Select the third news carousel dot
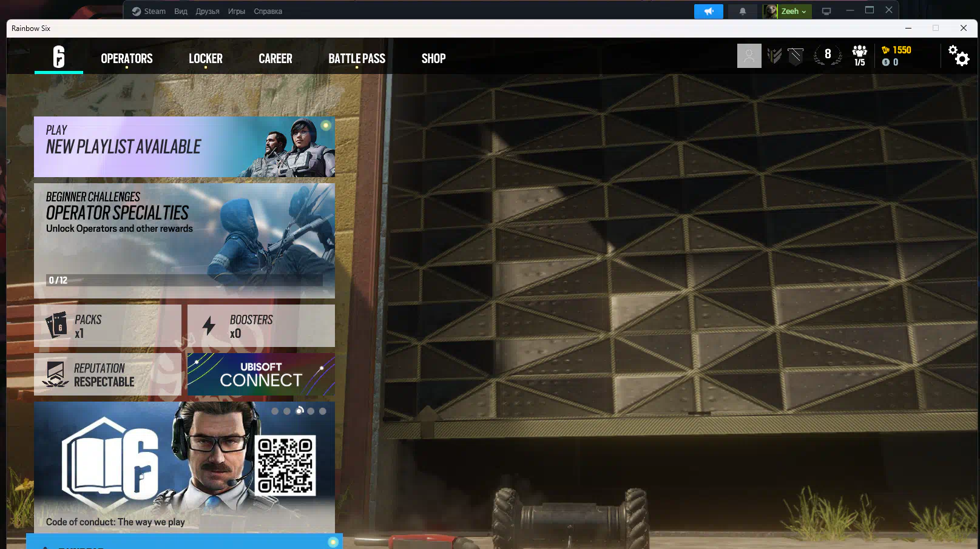The width and height of the screenshot is (980, 549). (299, 411)
